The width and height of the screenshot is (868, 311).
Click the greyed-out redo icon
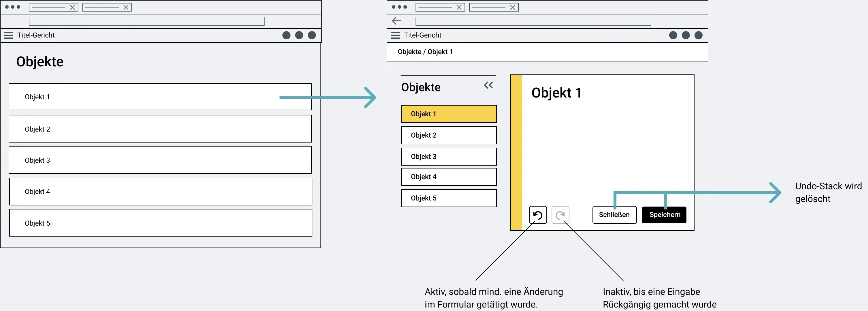coord(560,215)
